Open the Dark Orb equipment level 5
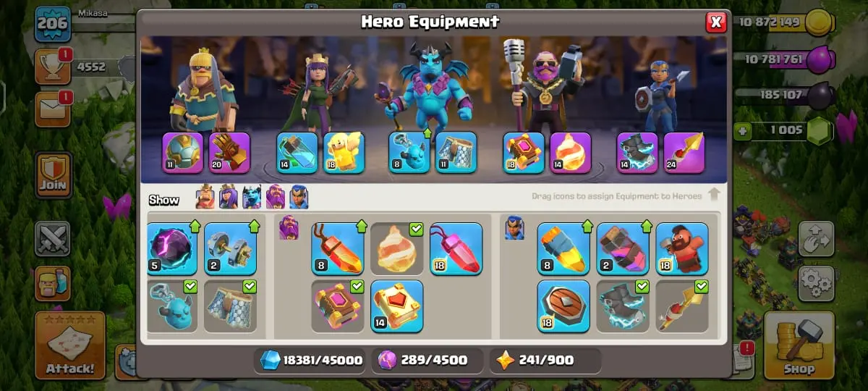 171,249
